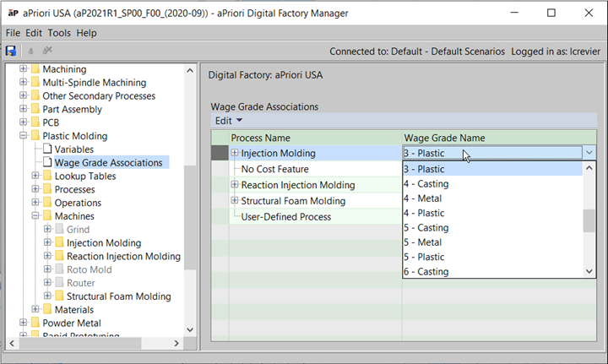
Task: Click the document icon beside Variables
Action: 47,149
